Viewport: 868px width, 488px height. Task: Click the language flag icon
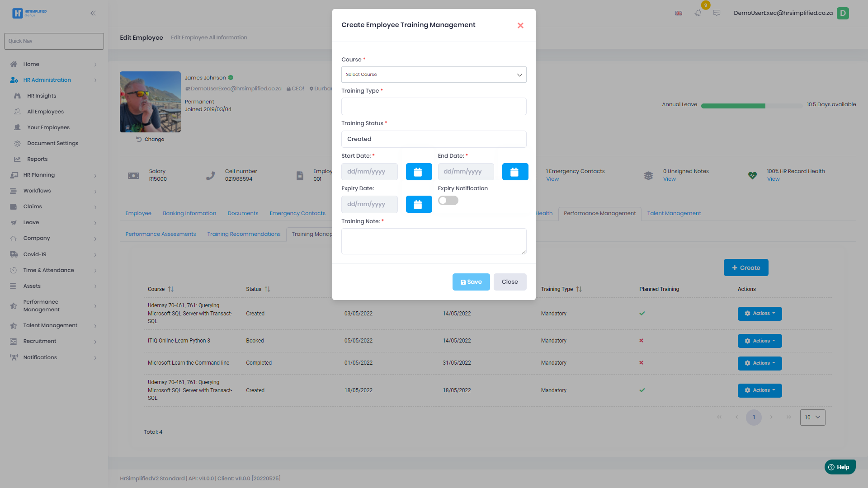tap(679, 13)
